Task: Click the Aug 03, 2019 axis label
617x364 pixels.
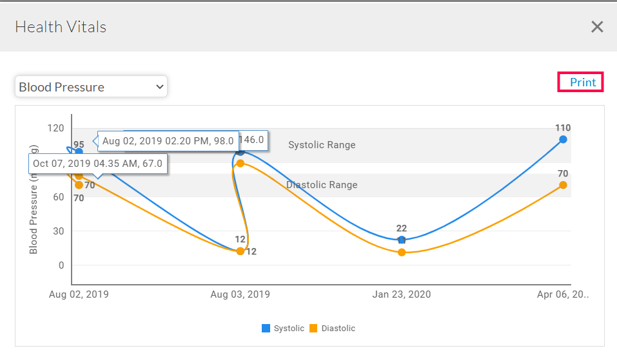Action: pyautogui.click(x=240, y=294)
